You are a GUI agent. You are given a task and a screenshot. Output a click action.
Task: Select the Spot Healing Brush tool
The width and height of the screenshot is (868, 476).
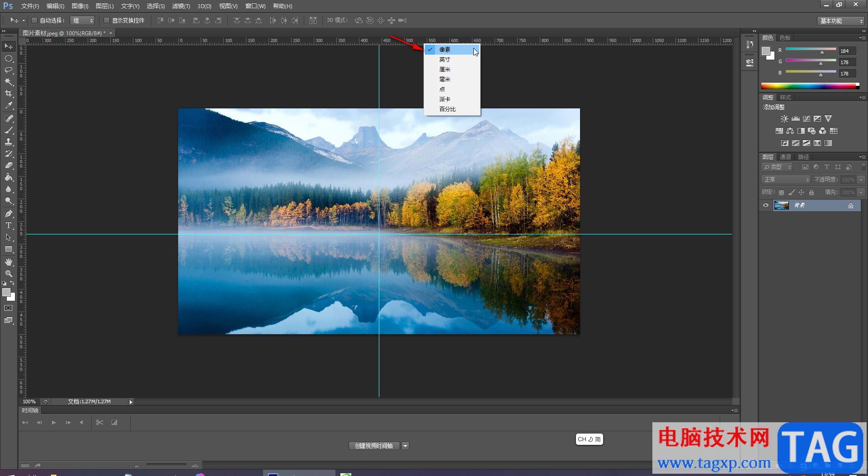tap(9, 118)
